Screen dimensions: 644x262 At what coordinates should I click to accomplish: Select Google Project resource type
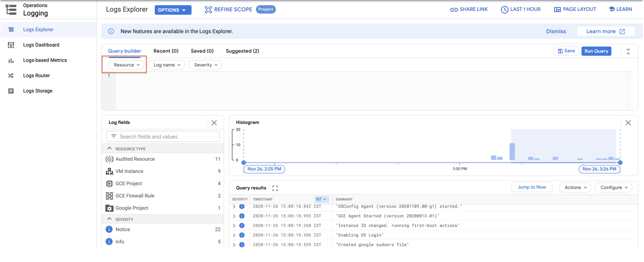(163, 208)
